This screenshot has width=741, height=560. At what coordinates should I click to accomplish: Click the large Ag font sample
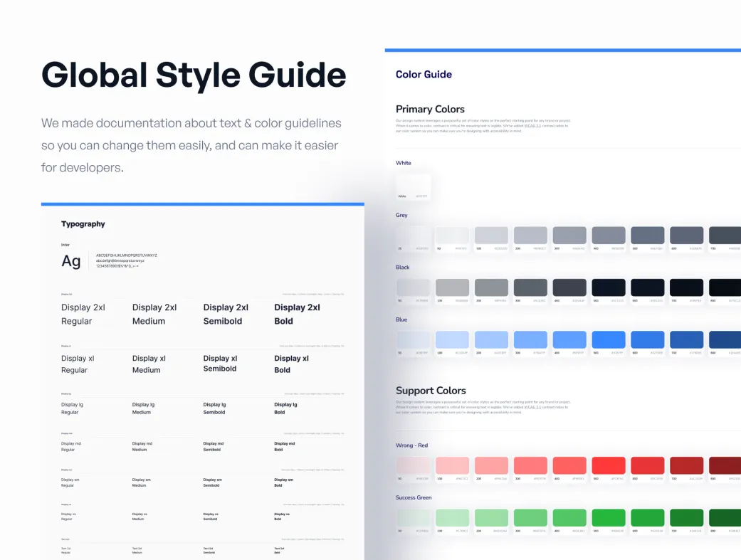(x=71, y=261)
